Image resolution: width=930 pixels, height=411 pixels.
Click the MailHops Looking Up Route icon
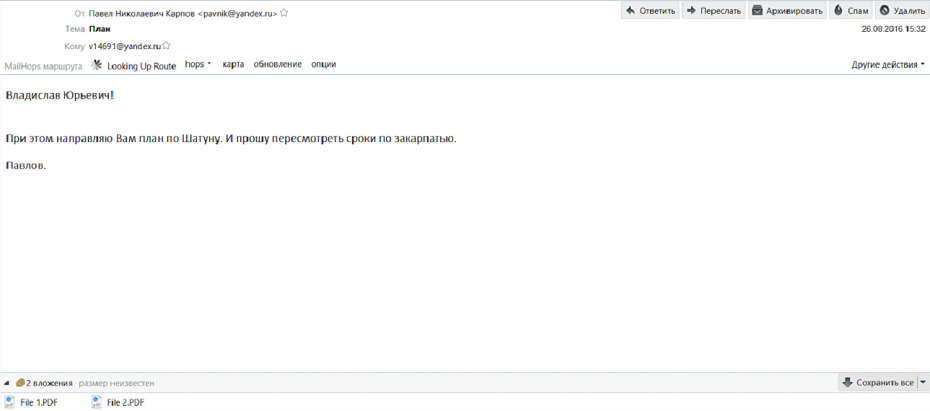click(97, 65)
